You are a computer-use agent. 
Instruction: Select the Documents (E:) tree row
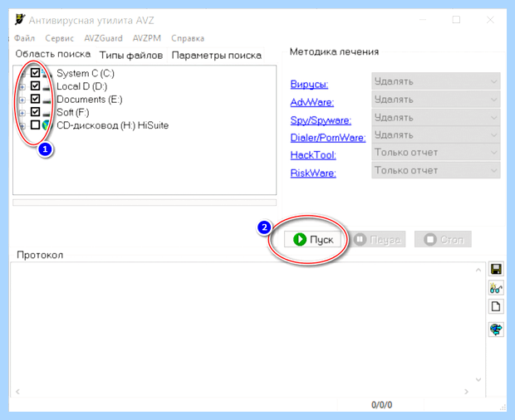click(x=90, y=100)
